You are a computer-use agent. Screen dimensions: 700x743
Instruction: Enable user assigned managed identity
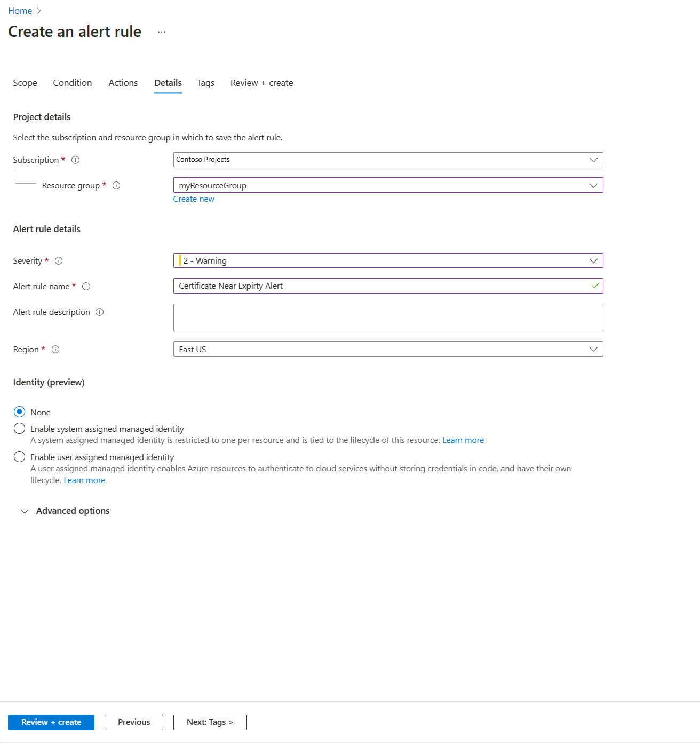click(19, 456)
